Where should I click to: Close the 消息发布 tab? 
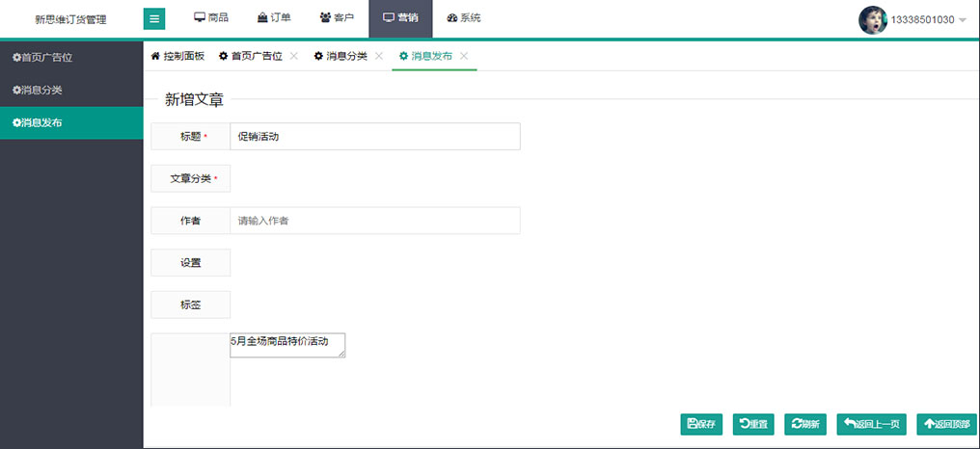464,56
